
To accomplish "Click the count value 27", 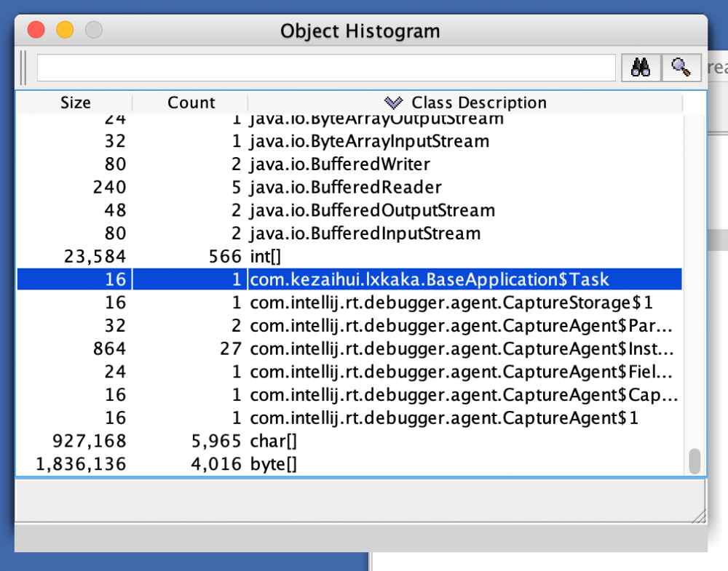I will click(231, 349).
